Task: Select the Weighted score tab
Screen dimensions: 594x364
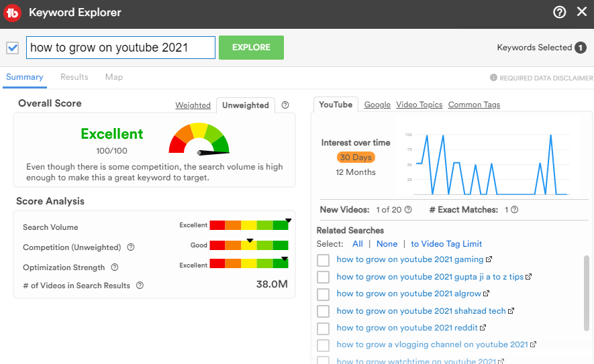Action: 193,105
